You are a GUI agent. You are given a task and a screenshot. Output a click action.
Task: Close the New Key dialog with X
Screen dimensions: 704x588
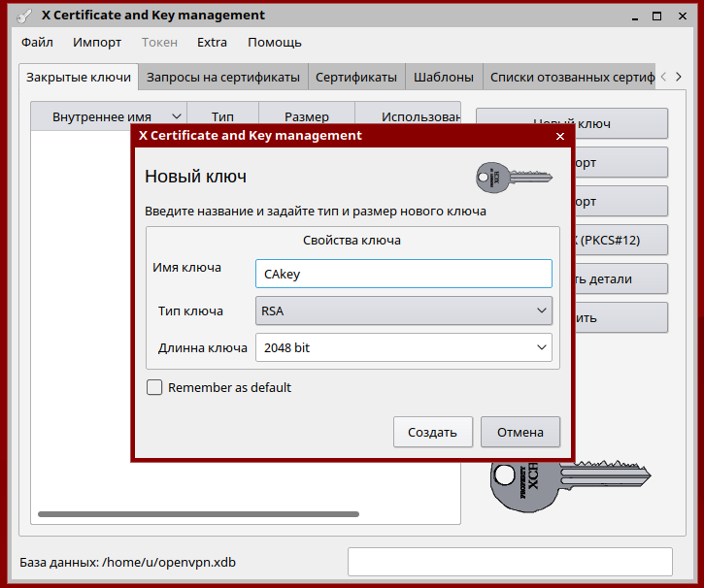tap(559, 137)
